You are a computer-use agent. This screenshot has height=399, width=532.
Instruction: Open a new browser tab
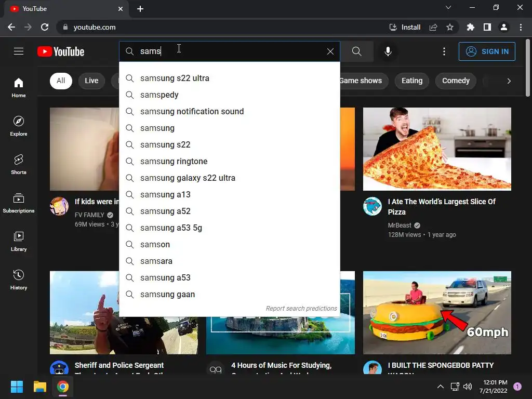point(140,9)
